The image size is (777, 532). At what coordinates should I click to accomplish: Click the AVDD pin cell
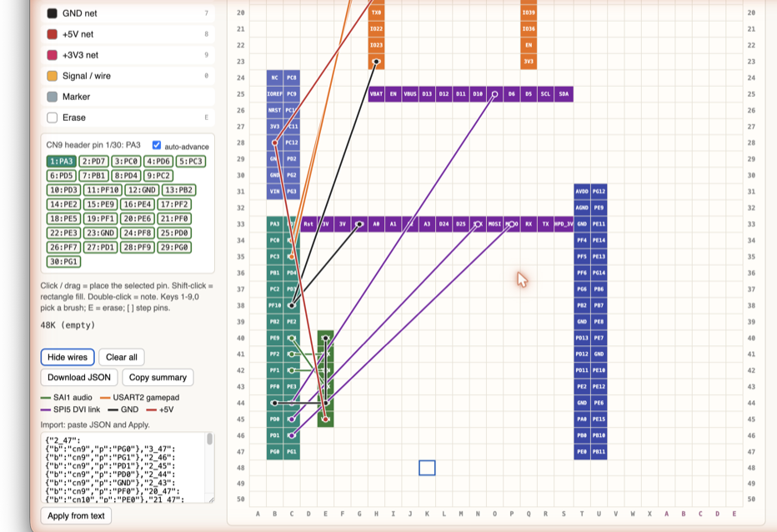click(x=582, y=192)
